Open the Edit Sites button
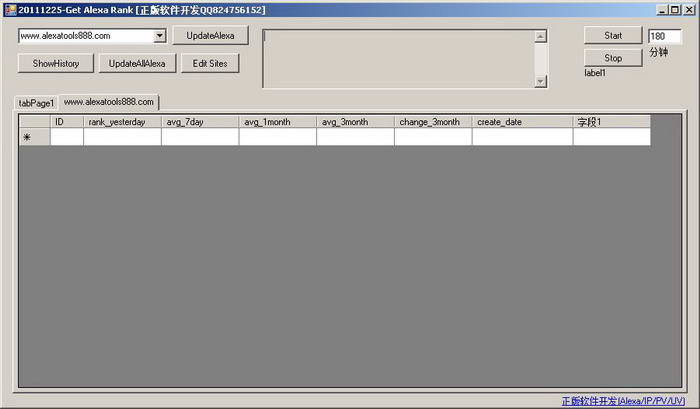The width and height of the screenshot is (700, 409). [x=210, y=63]
